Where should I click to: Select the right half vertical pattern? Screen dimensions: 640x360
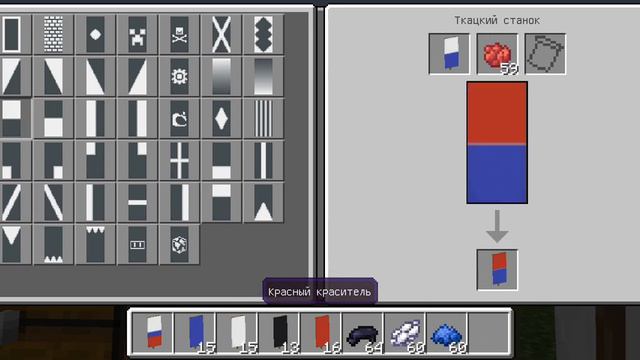click(138, 118)
